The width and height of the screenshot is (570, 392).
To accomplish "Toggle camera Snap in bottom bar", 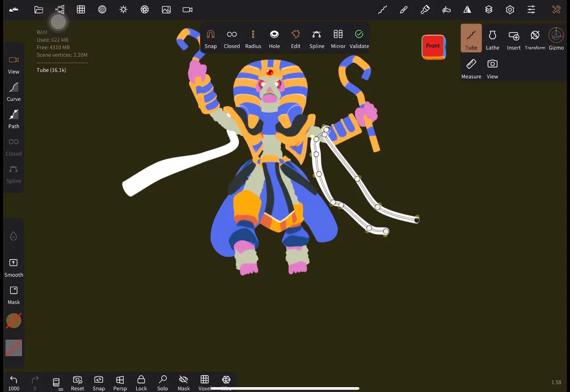I will (x=98, y=382).
